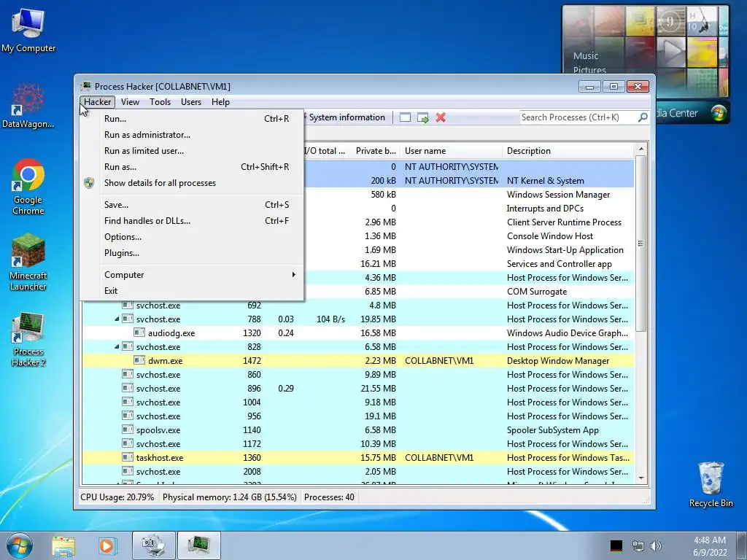Click the Physical memory status bar entry
The width and height of the screenshot is (747, 560).
point(230,497)
